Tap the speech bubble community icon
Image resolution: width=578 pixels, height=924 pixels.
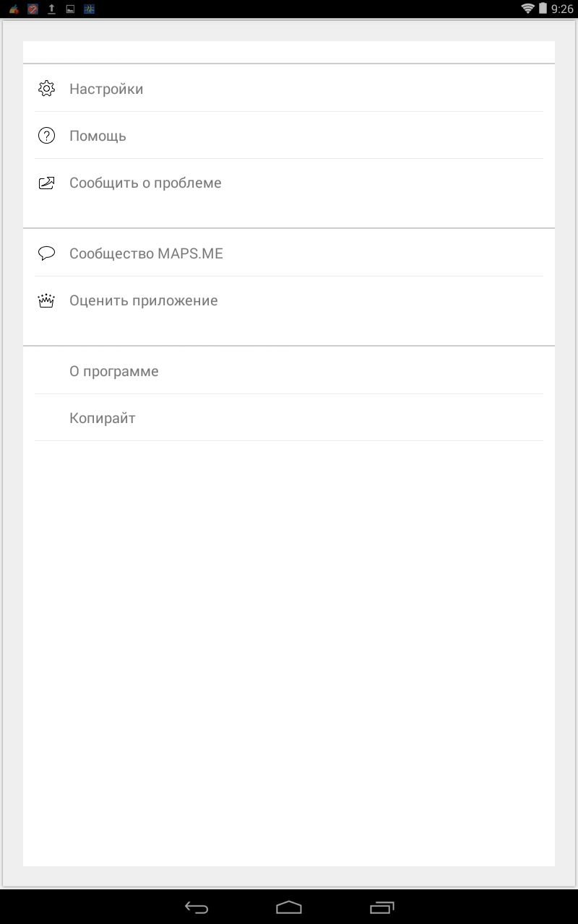pyautogui.click(x=46, y=253)
